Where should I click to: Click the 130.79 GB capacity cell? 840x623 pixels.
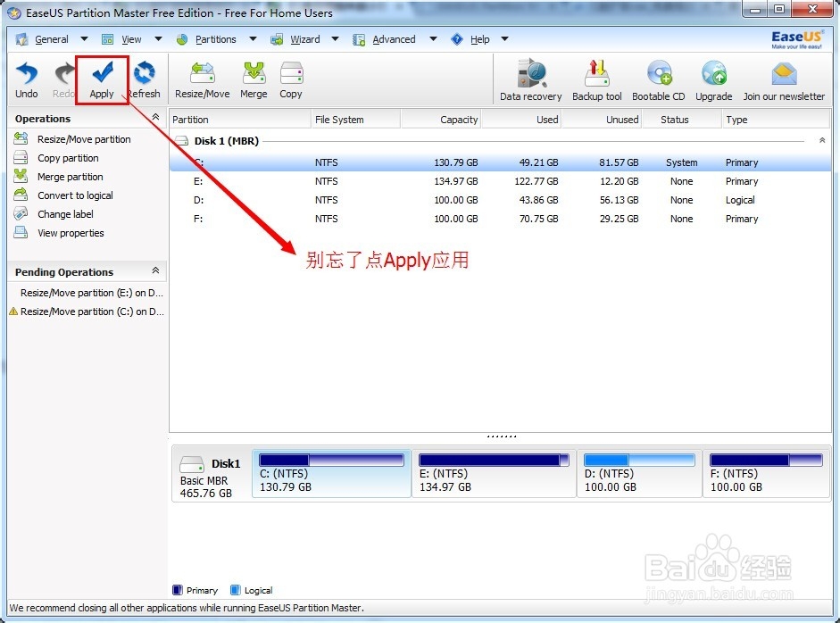pos(456,162)
